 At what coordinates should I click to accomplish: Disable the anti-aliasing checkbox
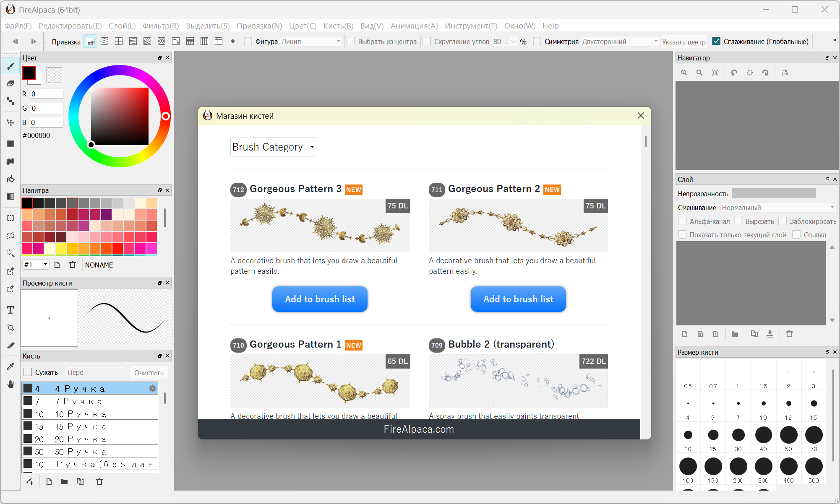pos(717,42)
